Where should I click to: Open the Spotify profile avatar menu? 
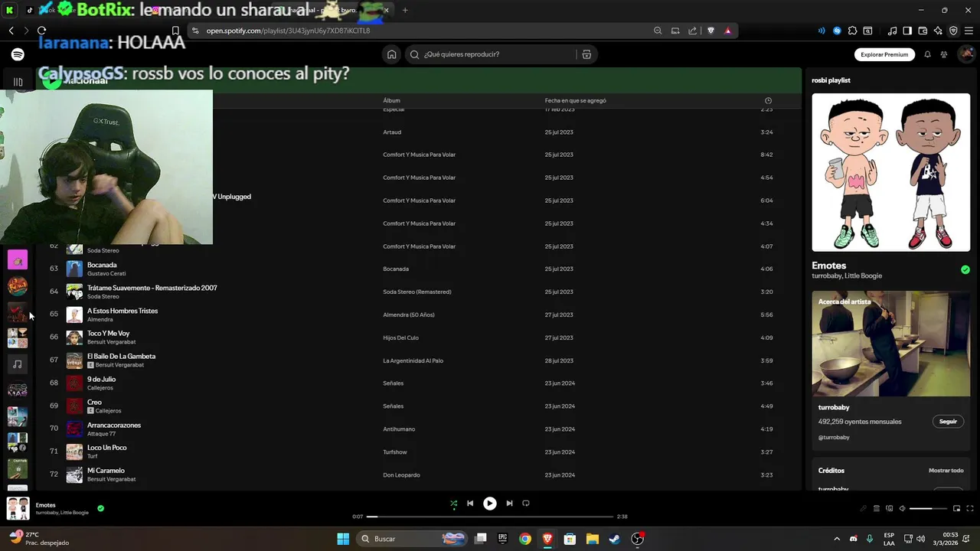tap(966, 54)
